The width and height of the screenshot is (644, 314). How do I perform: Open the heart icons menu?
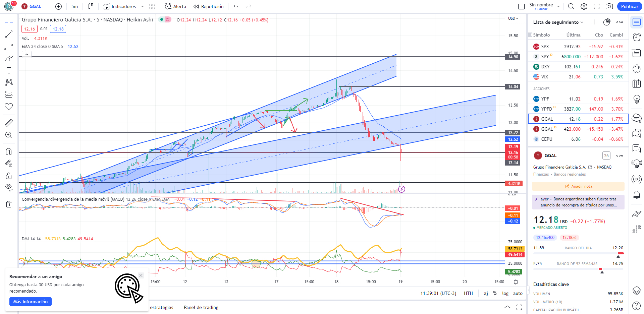(x=9, y=107)
